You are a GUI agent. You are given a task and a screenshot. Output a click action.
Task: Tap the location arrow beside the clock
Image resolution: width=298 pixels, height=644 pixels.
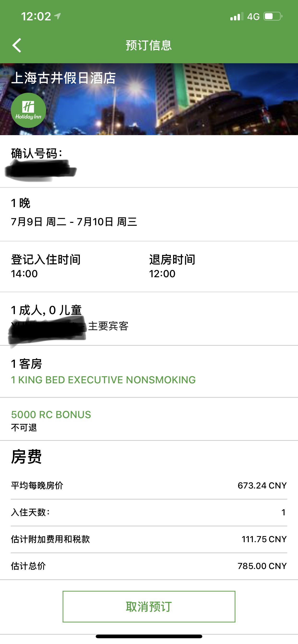coord(58,16)
